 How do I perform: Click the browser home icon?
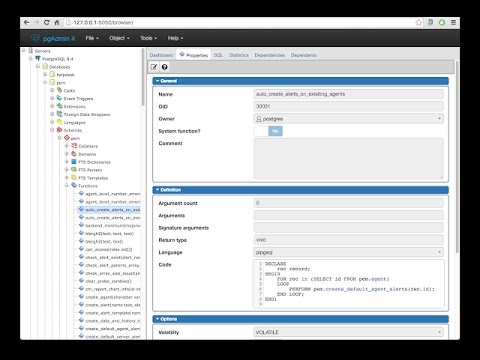pyautogui.click(x=57, y=22)
